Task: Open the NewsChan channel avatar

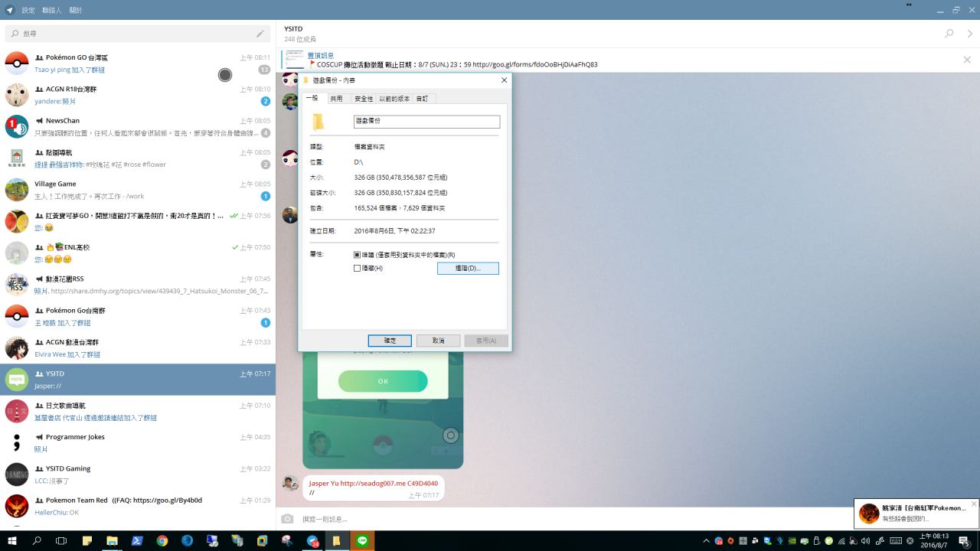Action: (17, 126)
